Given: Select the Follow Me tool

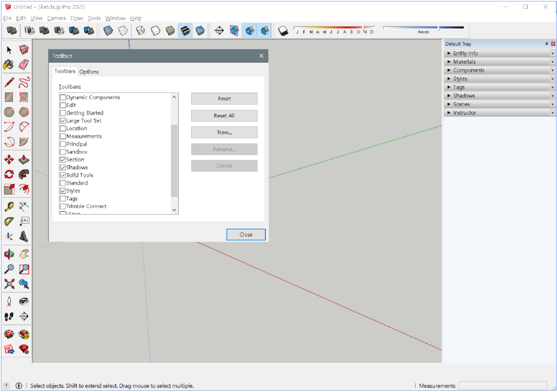Looking at the screenshot, I should [x=24, y=174].
